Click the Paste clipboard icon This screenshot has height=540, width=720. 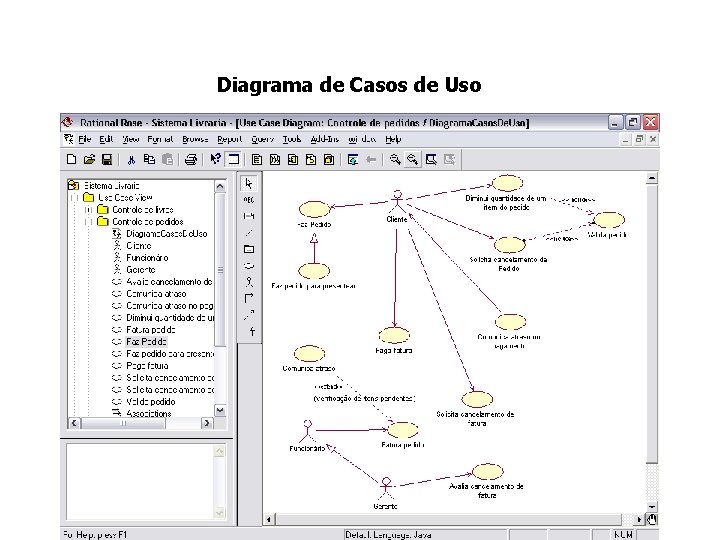168,159
